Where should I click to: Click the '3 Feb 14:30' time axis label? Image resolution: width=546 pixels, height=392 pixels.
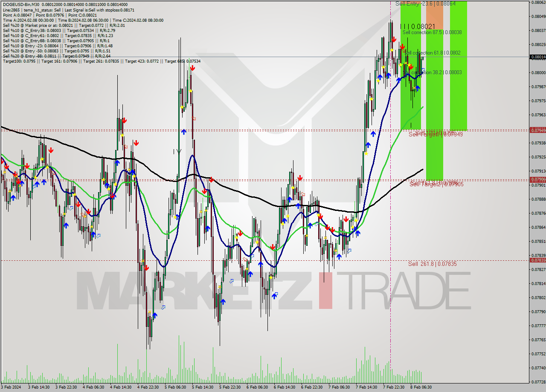(40, 387)
